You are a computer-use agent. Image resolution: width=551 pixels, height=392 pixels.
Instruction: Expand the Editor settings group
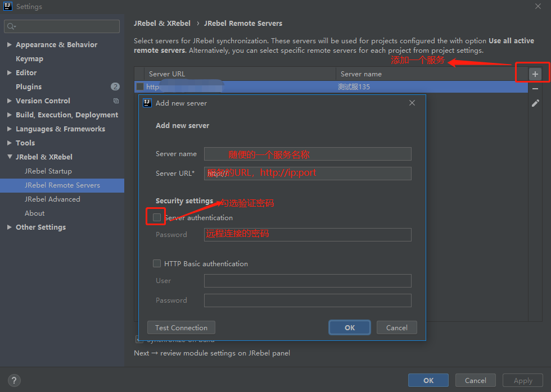10,72
